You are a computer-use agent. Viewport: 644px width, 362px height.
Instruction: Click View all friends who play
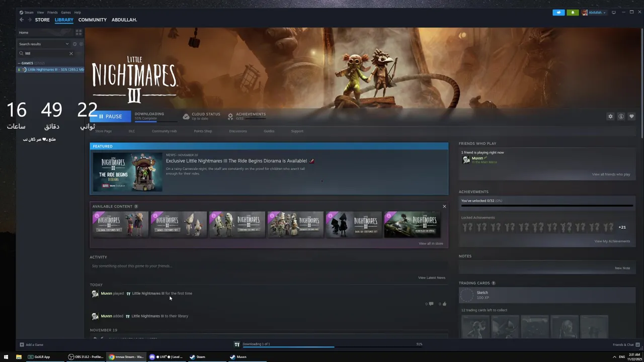tap(611, 174)
